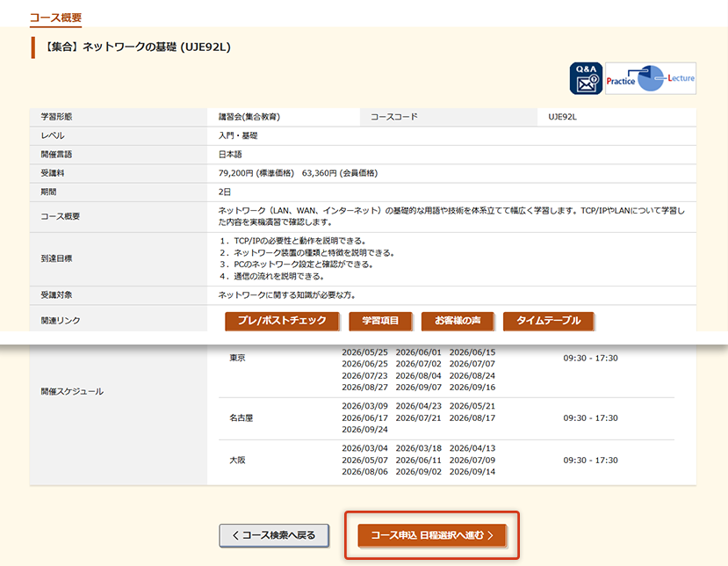Click the 開催スケジュール row header
This screenshot has width=728, height=566.
click(72, 391)
